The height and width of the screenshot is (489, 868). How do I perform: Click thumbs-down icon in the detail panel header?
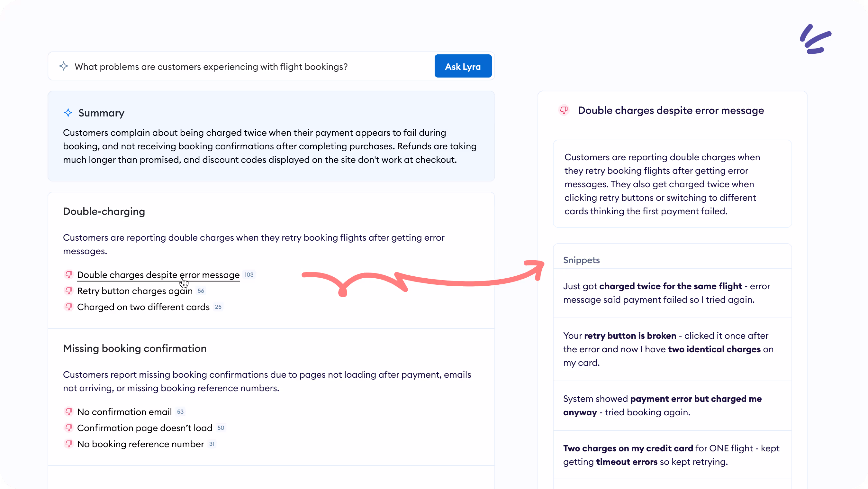click(x=564, y=110)
